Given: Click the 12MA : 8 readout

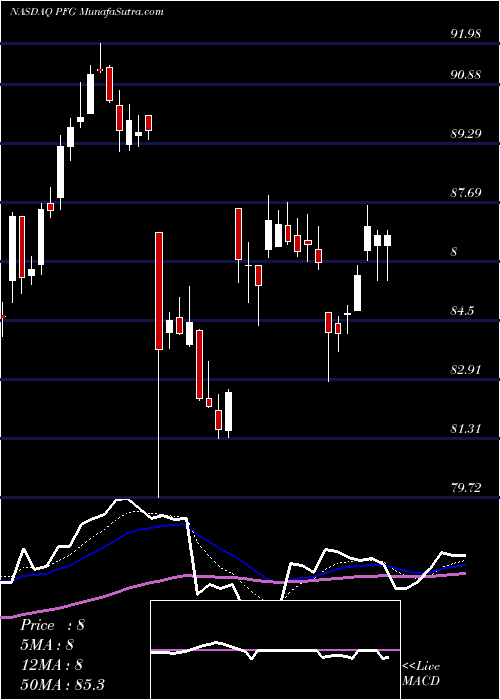Looking at the screenshot, I should coord(52,664).
